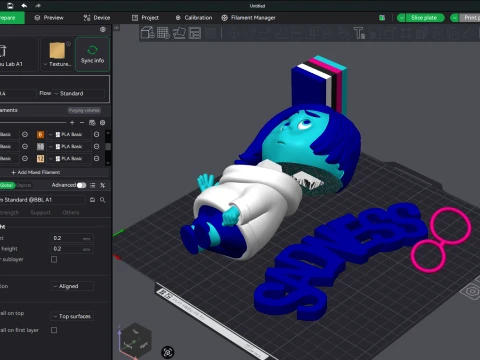The image size is (480, 360).
Task: Click the Print plate button
Action: (x=470, y=18)
